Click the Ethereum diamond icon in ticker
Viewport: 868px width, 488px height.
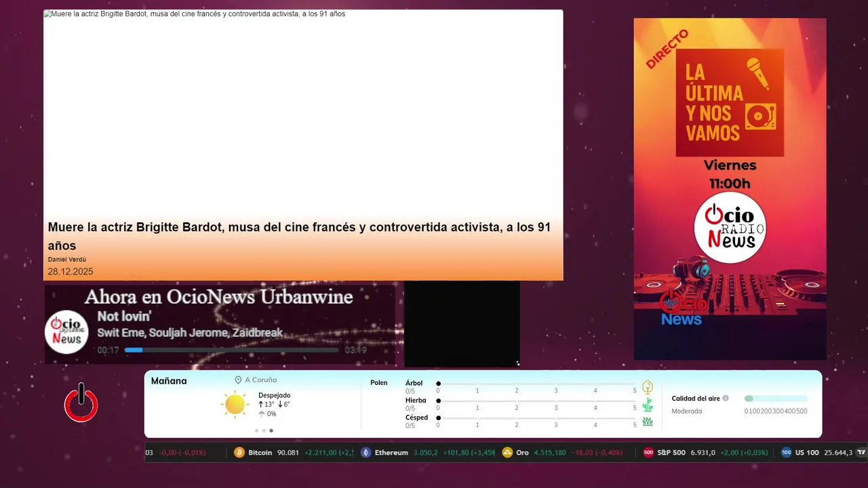[366, 453]
